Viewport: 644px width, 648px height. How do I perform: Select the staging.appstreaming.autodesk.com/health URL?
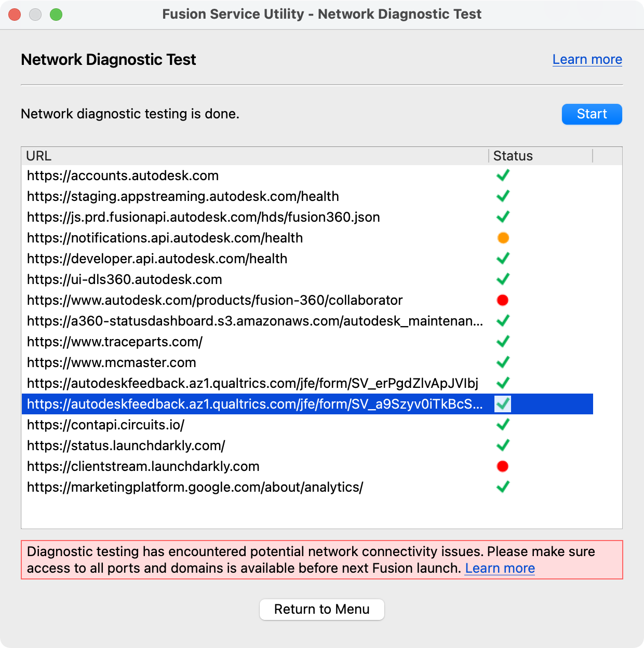pyautogui.click(x=183, y=197)
